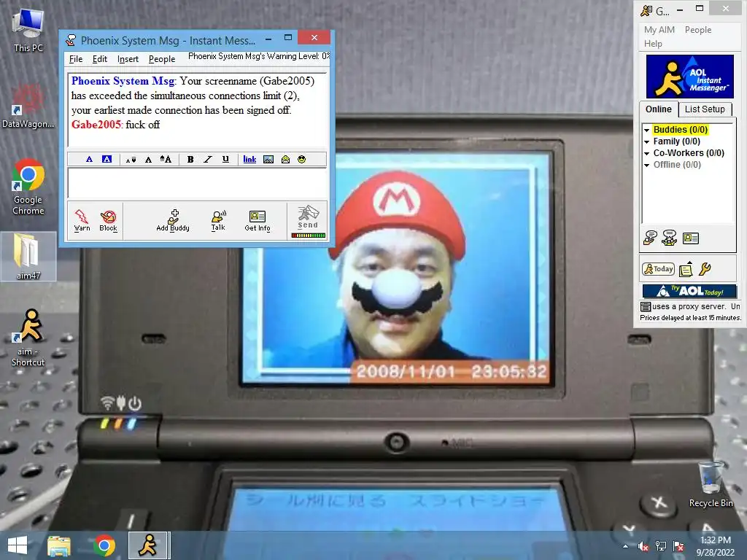Start a Talk session
This screenshot has width=747, height=560.
pos(218,220)
